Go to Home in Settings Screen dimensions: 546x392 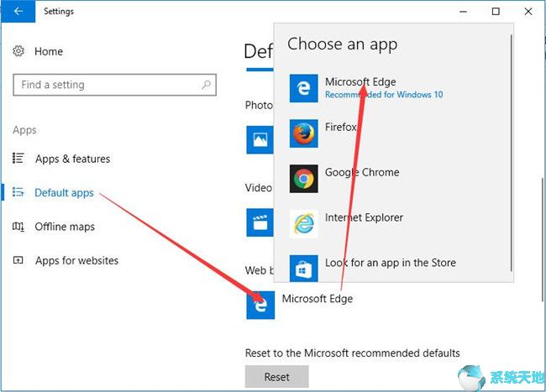[x=49, y=51]
